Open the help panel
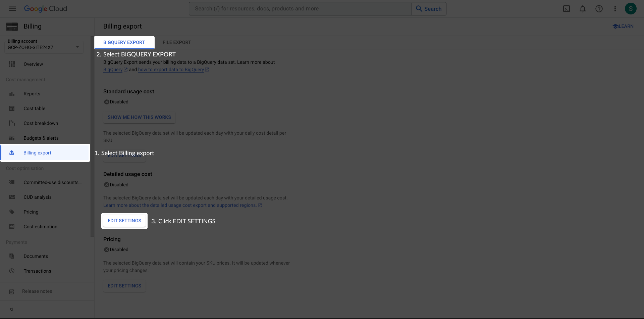The image size is (644, 319). click(599, 9)
